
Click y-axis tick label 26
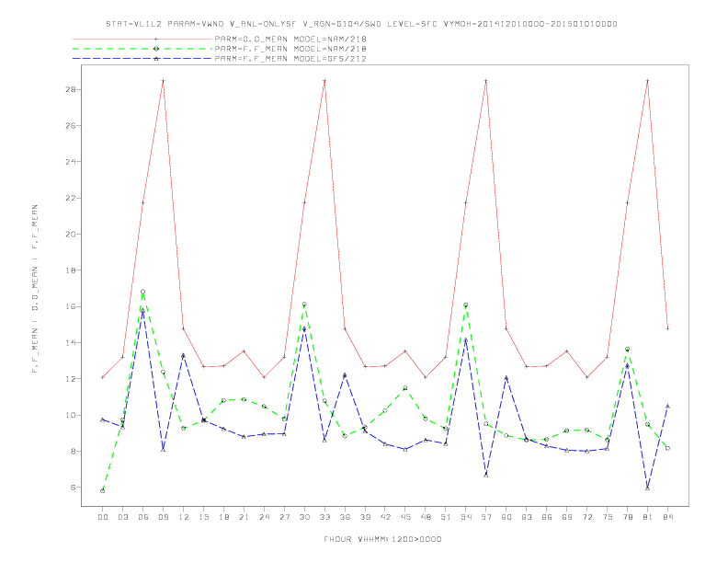point(71,126)
